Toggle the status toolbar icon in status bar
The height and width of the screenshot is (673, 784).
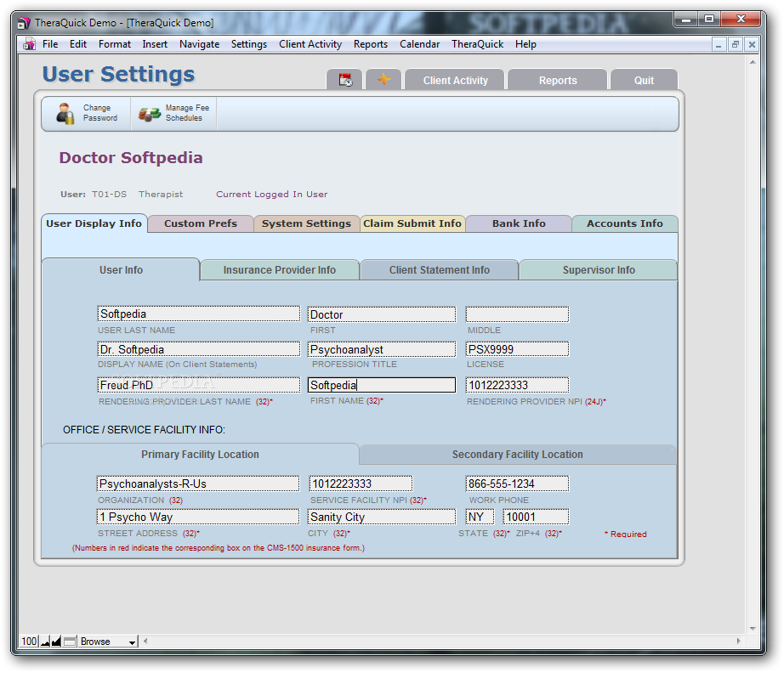tap(70, 642)
